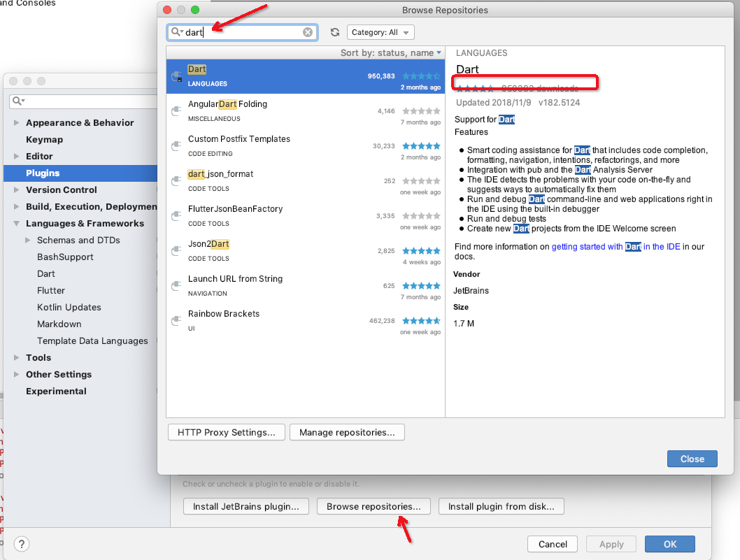
Task: Expand the Editor section
Action: [17, 156]
